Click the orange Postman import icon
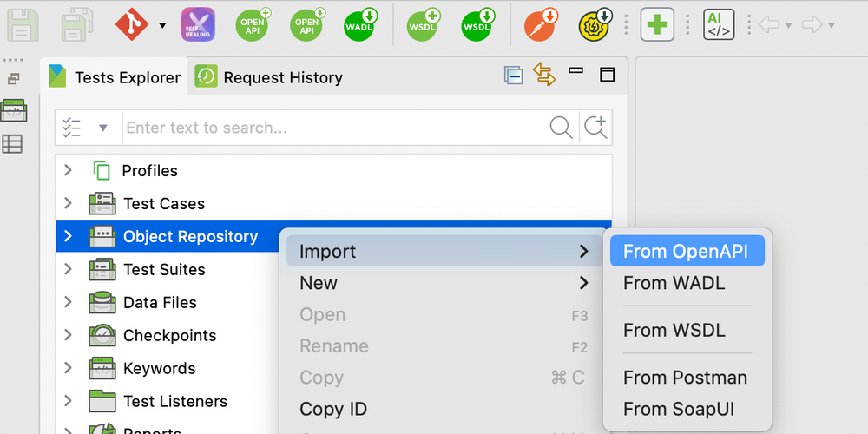The width and height of the screenshot is (868, 434). pyautogui.click(x=541, y=24)
